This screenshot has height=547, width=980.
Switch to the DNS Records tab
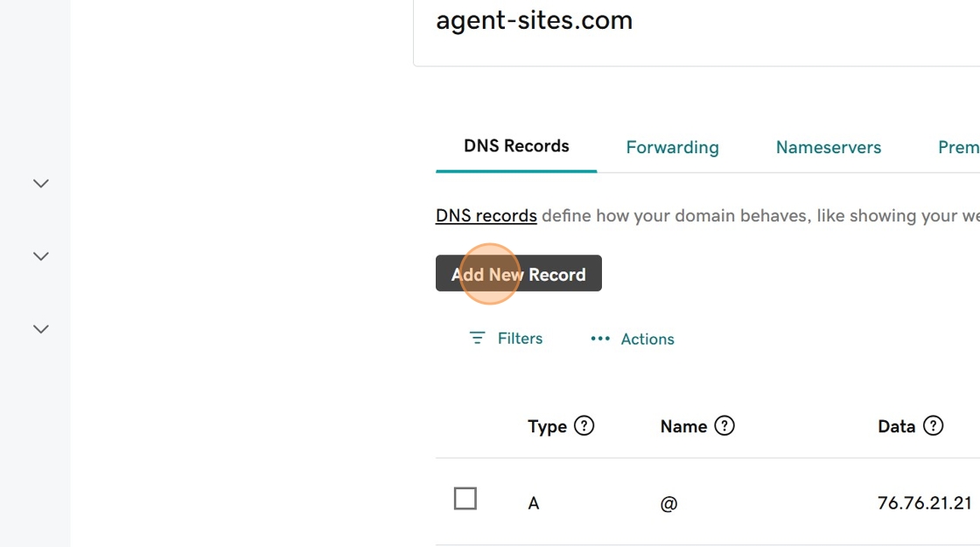tap(516, 146)
